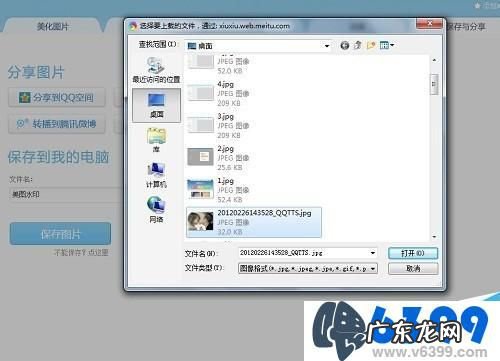The image size is (500, 361).
Task: Expand the 文件名 dropdown arrow
Action: point(373,253)
